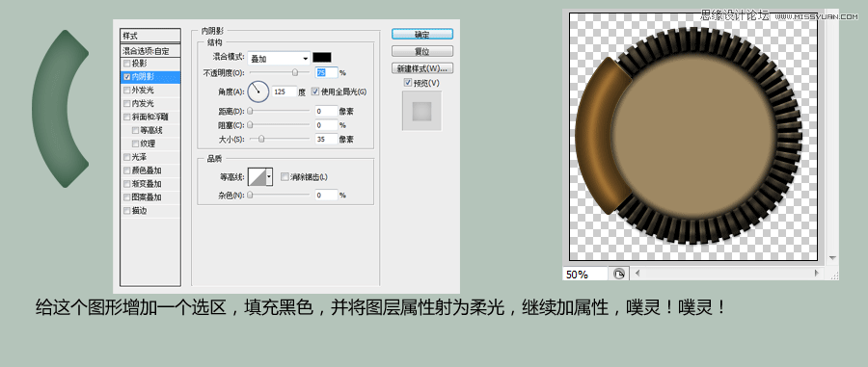Screen dimensions: 868x367
Task: Click the 距离 slider track
Action: click(x=280, y=111)
